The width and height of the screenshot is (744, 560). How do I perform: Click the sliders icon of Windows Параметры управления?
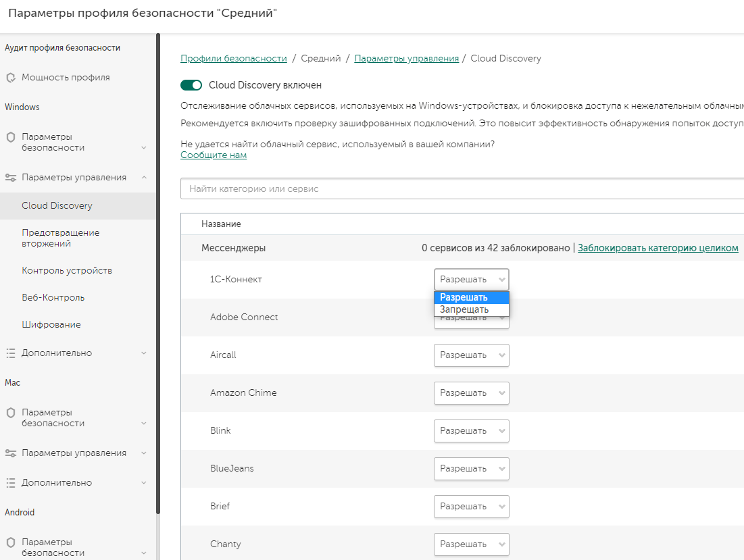10,178
